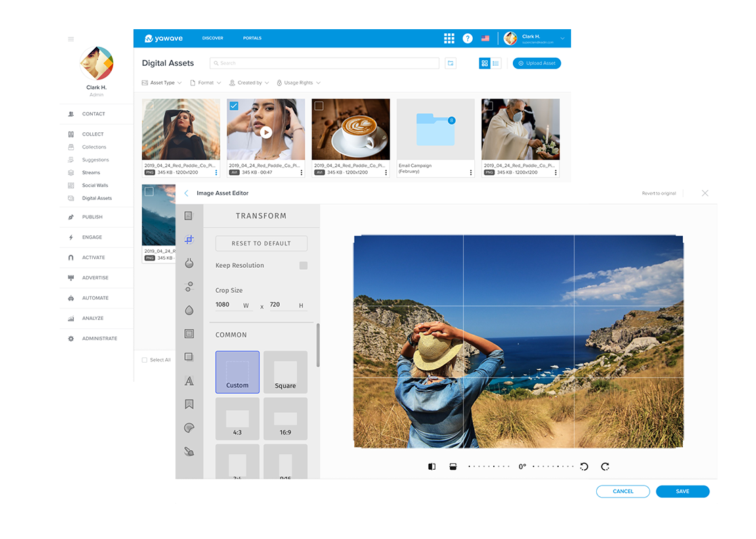The width and height of the screenshot is (756, 539).
Task: Select the adjustment sliders tool icon
Action: click(189, 287)
